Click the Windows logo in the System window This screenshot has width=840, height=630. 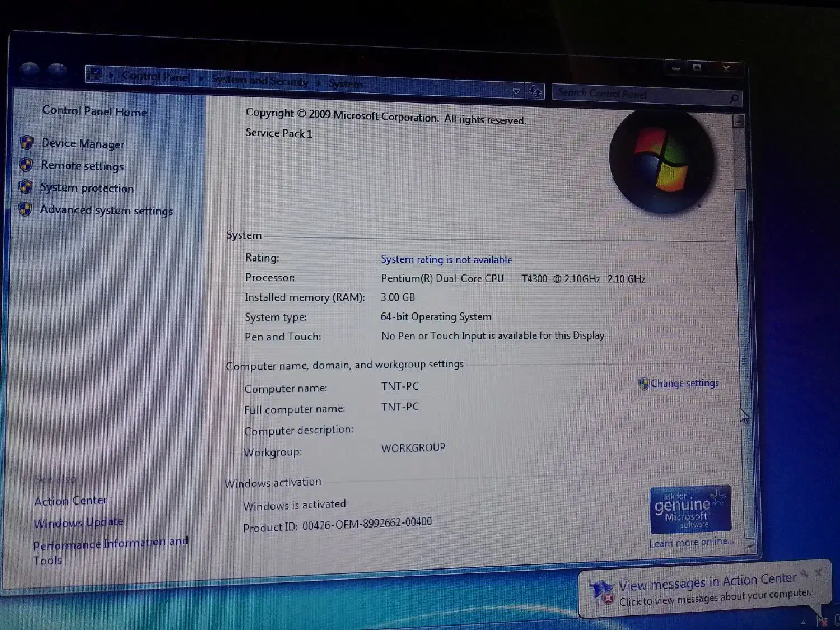[662, 161]
